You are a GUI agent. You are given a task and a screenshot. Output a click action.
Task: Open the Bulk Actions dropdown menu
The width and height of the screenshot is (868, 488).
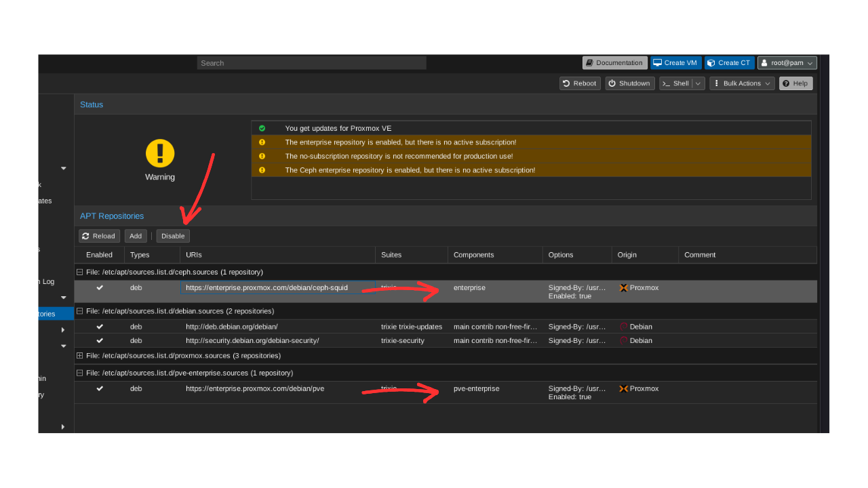coord(742,83)
